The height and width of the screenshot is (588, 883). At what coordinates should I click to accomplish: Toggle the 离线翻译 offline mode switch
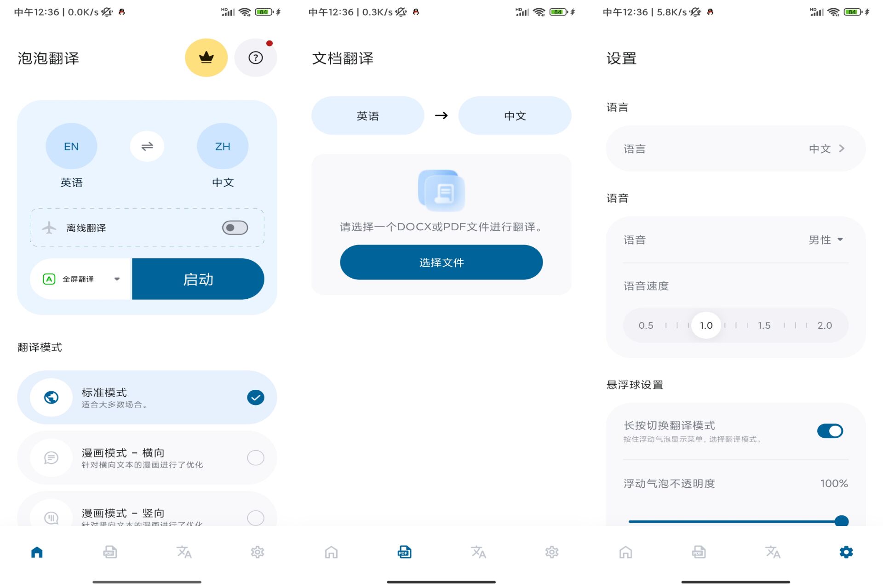click(235, 227)
